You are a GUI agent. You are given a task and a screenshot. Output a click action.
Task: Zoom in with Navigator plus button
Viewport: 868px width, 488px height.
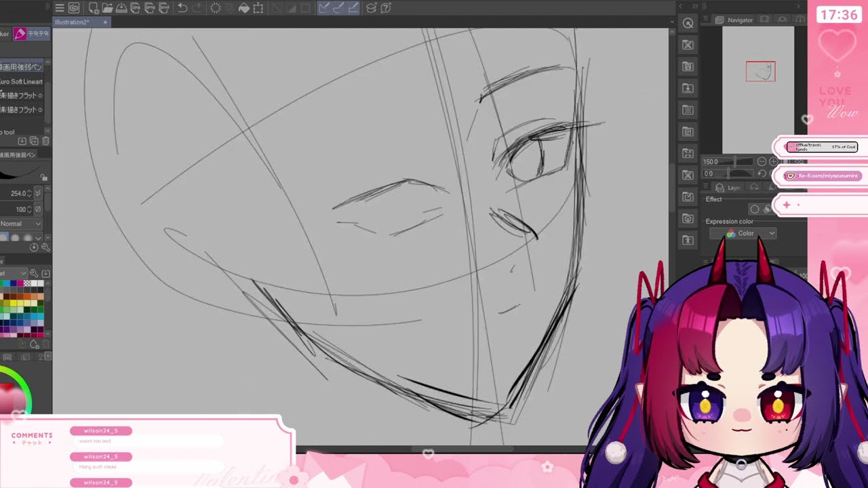(x=773, y=162)
